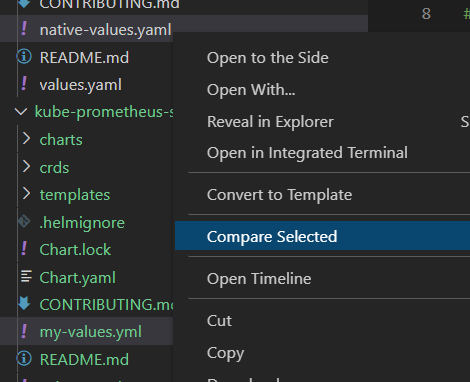470x382 pixels.
Task: Open the white README.md file
Action: pos(84,58)
